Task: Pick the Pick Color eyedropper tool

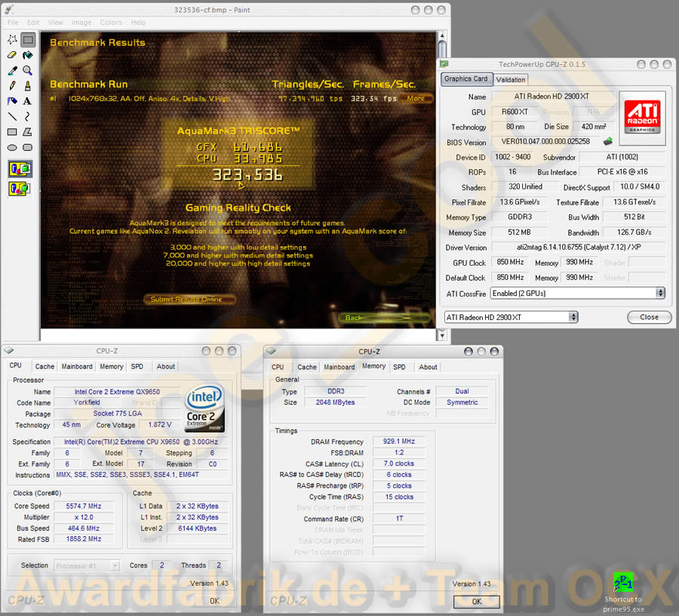Action: point(12,71)
